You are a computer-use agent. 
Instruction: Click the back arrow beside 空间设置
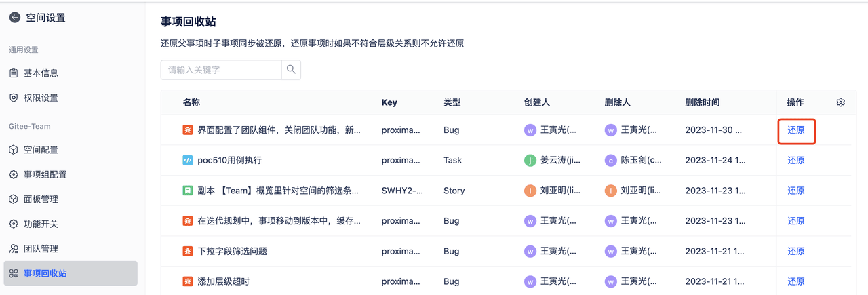click(x=15, y=18)
